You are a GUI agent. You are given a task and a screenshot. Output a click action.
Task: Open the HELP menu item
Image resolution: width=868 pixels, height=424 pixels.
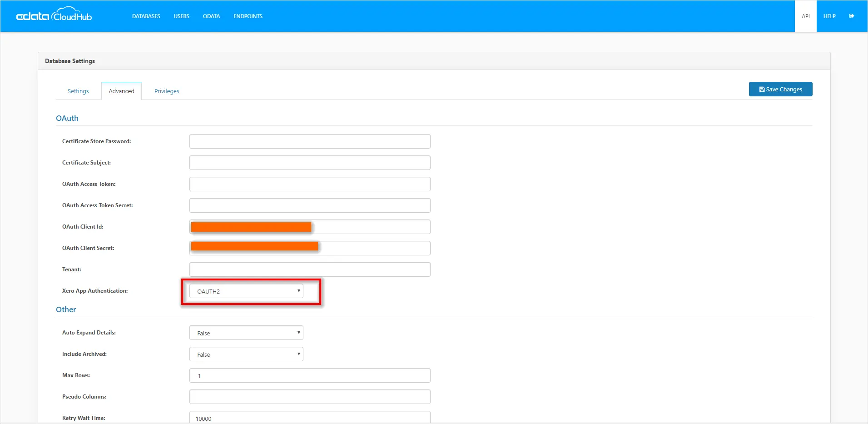[829, 15]
